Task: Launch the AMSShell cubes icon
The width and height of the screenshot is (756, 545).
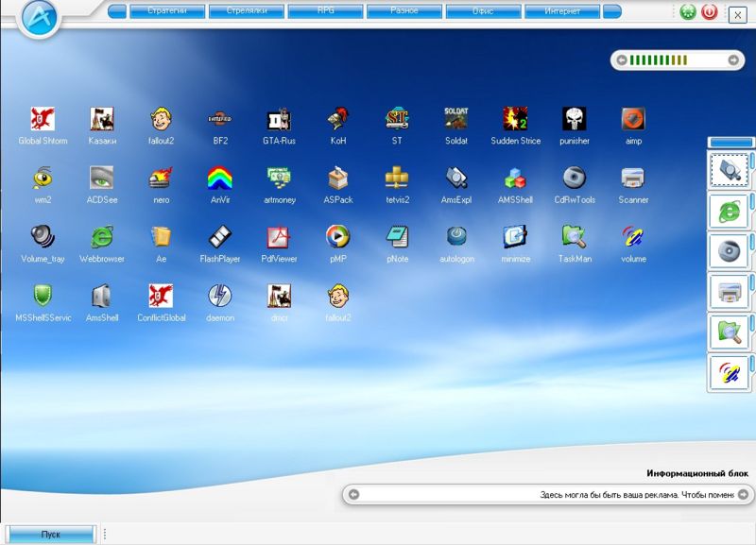Action: [515, 178]
